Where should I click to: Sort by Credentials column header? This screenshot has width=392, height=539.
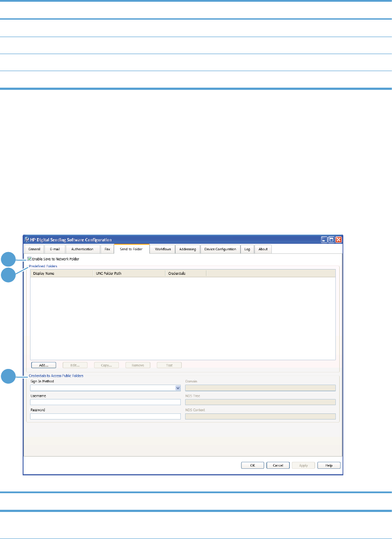point(186,273)
